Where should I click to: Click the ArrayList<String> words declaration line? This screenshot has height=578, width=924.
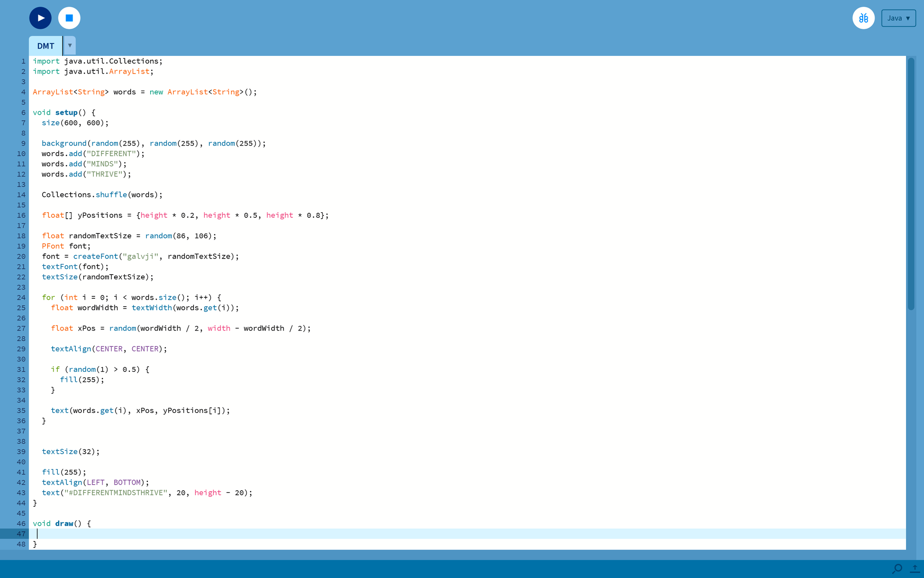[x=145, y=92]
